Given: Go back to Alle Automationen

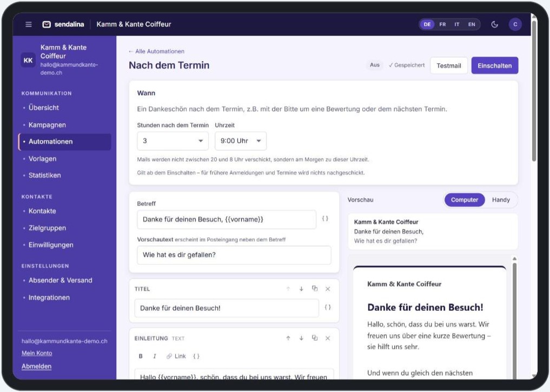Looking at the screenshot, I should 156,51.
